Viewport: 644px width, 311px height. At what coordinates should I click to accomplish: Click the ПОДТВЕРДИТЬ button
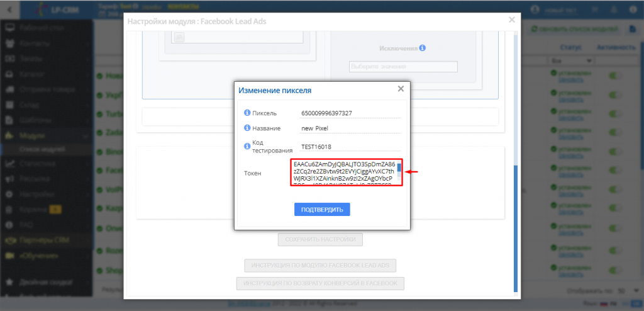(322, 210)
